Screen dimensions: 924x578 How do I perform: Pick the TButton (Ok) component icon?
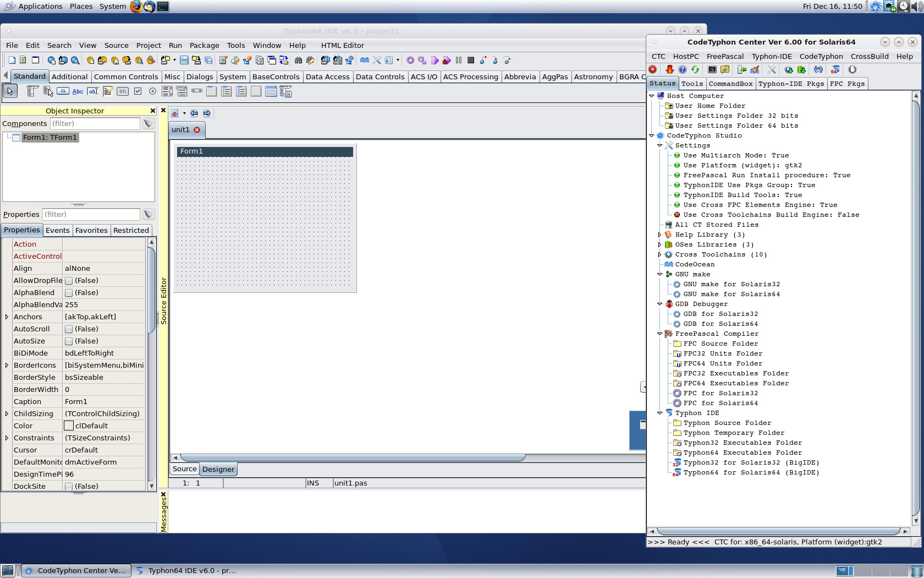tap(63, 91)
